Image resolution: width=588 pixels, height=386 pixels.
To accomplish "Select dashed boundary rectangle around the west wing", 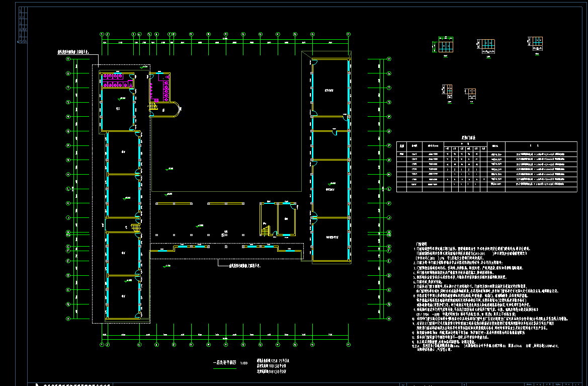I will (x=121, y=194).
